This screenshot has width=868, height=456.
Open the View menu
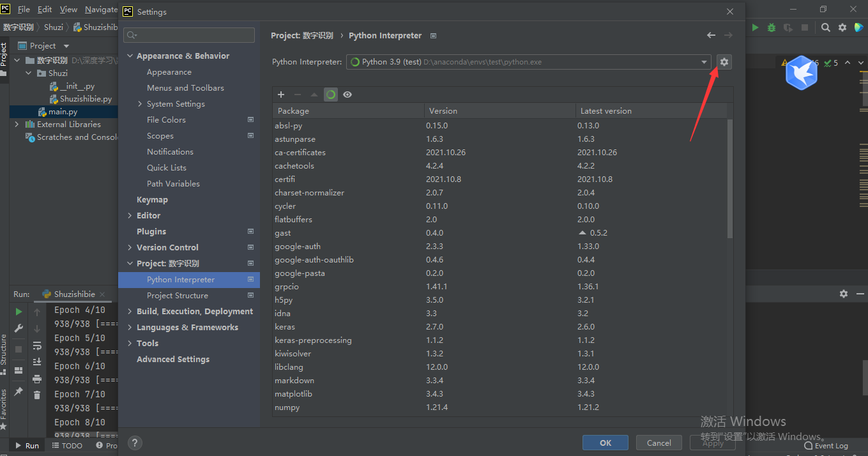68,10
